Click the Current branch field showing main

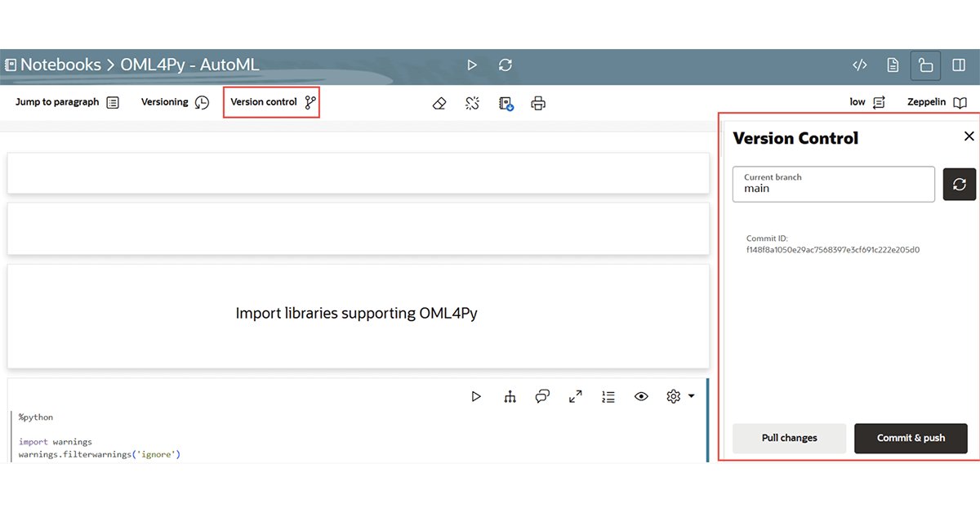pos(834,184)
